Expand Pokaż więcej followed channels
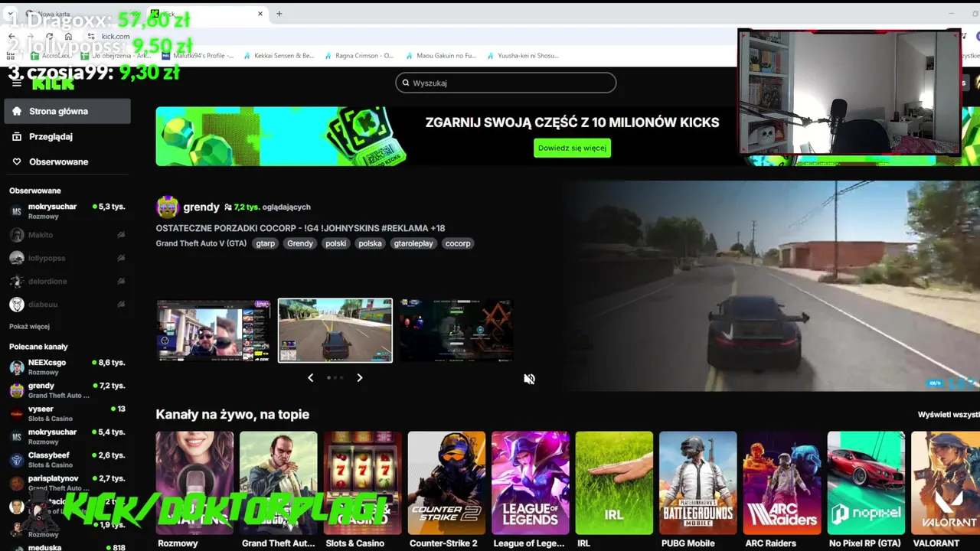This screenshot has height=551, width=980. click(x=29, y=327)
